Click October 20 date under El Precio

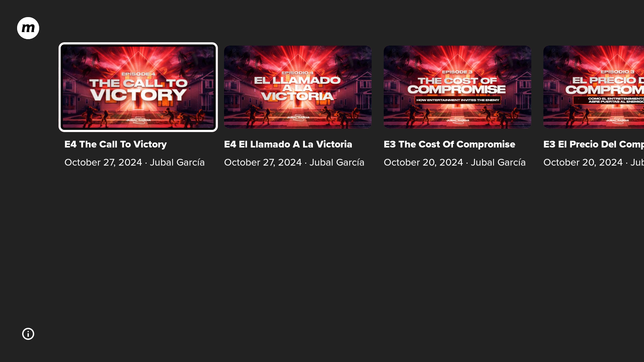[583, 163]
